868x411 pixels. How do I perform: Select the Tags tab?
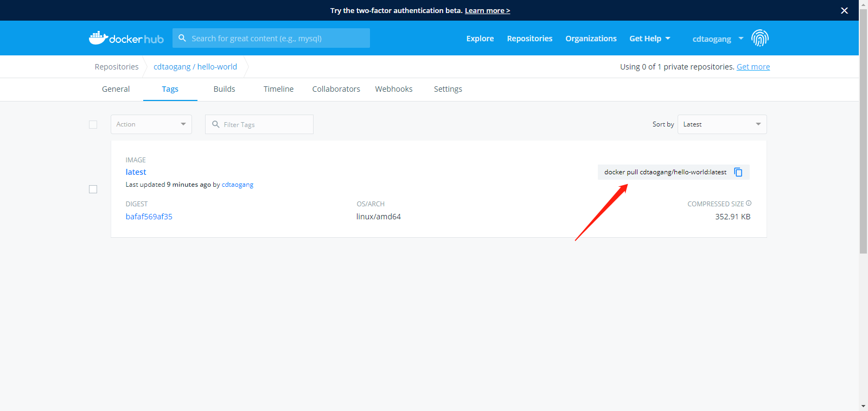(170, 89)
